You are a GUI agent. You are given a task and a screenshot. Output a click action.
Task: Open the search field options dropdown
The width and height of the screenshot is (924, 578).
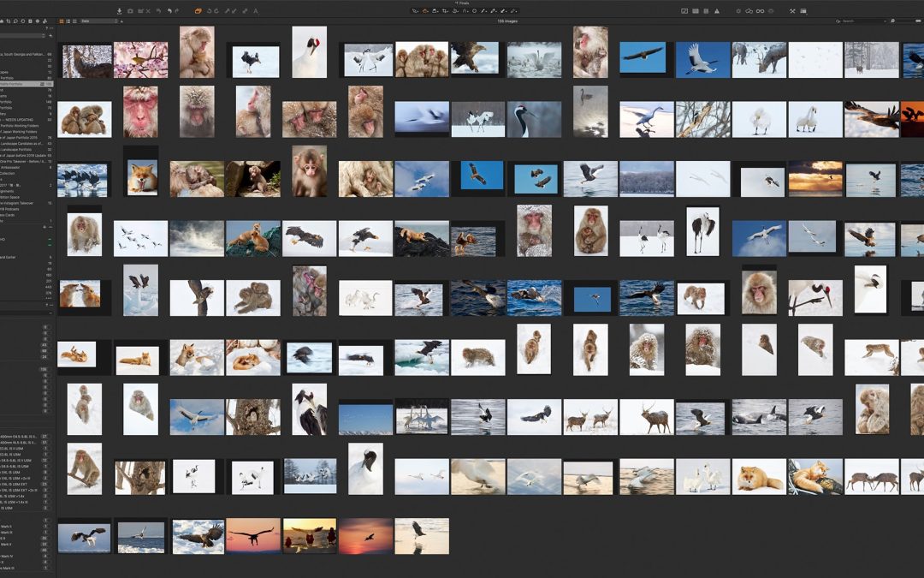click(x=839, y=21)
